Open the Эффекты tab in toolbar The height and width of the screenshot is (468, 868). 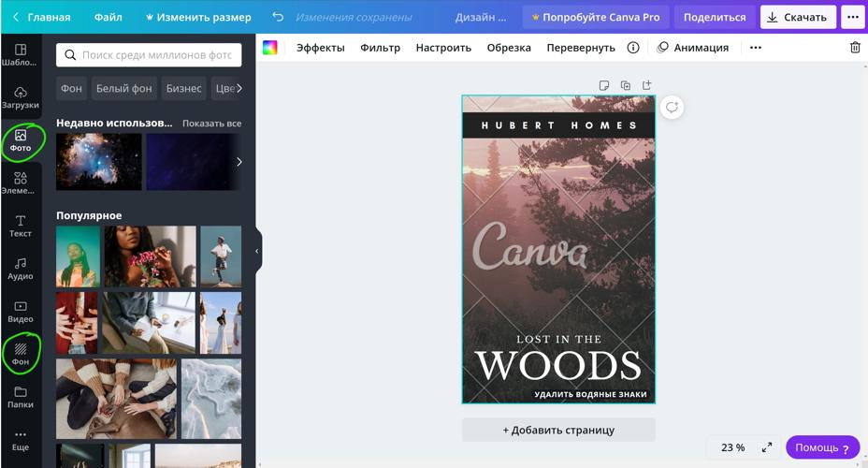(320, 48)
